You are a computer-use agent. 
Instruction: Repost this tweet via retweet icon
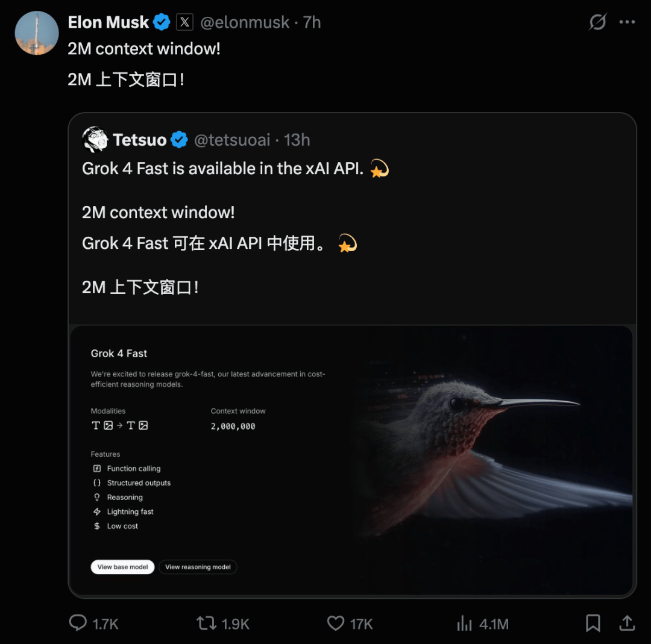click(x=207, y=623)
